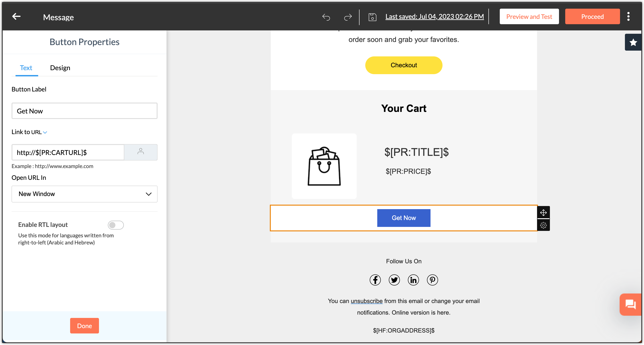Viewport: 644px width, 345px height.
Task: Click the save disk icon
Action: 372,17
